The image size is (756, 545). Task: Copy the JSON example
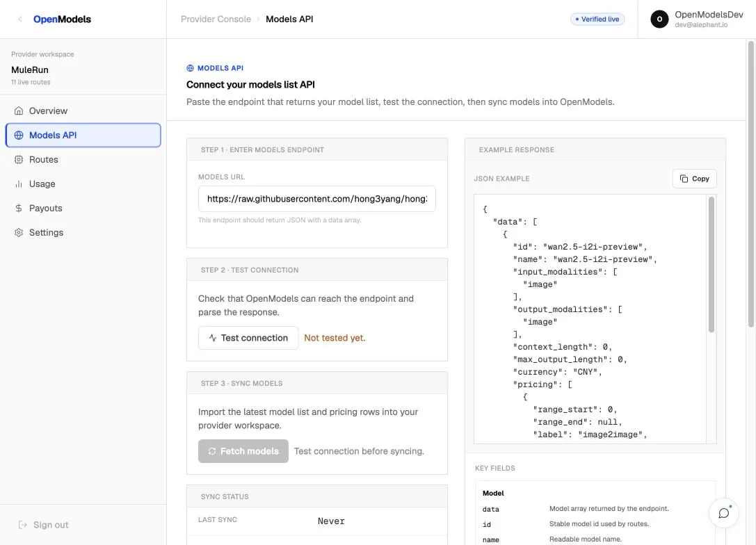[694, 179]
